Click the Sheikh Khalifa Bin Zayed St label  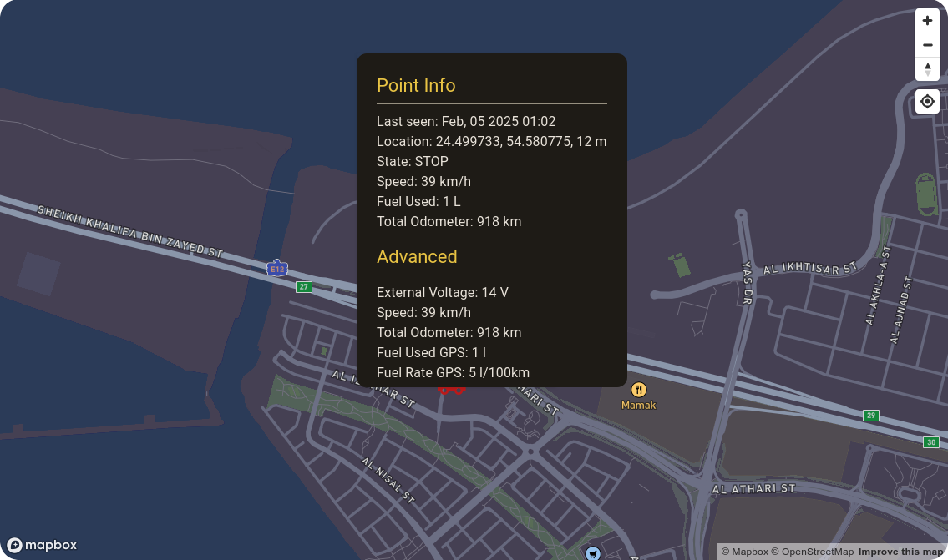click(x=130, y=230)
